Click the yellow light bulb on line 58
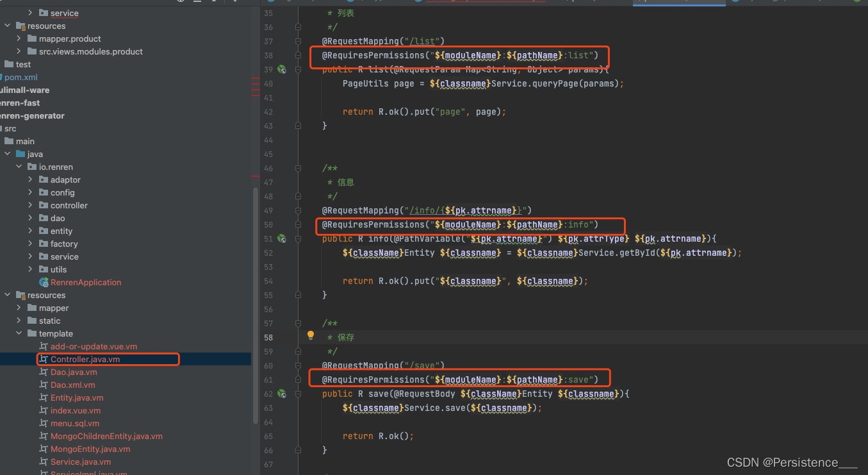Viewport: 868px width, 475px height. (x=311, y=335)
